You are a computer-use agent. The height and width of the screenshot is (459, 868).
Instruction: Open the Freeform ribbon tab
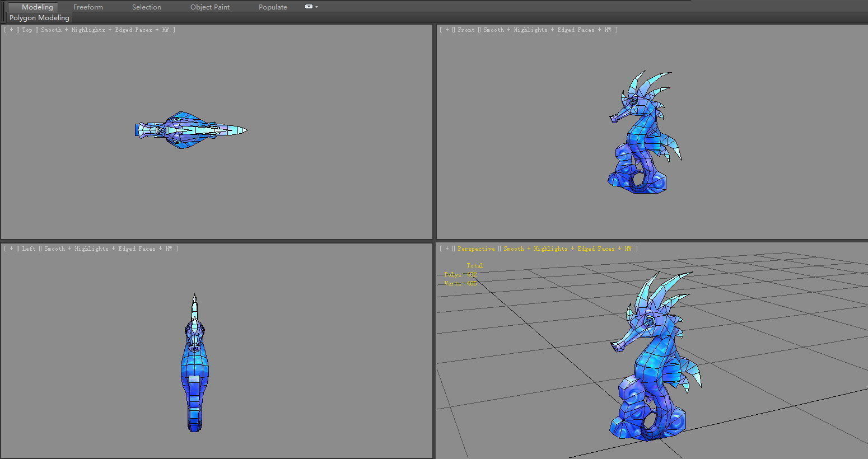point(88,7)
